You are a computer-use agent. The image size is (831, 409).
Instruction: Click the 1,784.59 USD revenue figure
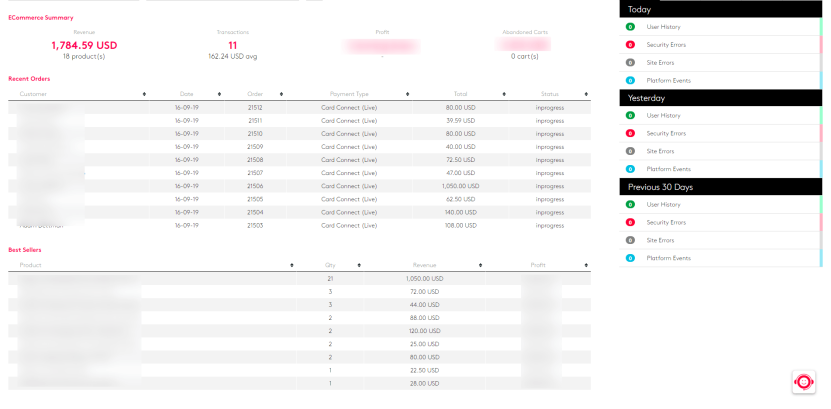84,46
